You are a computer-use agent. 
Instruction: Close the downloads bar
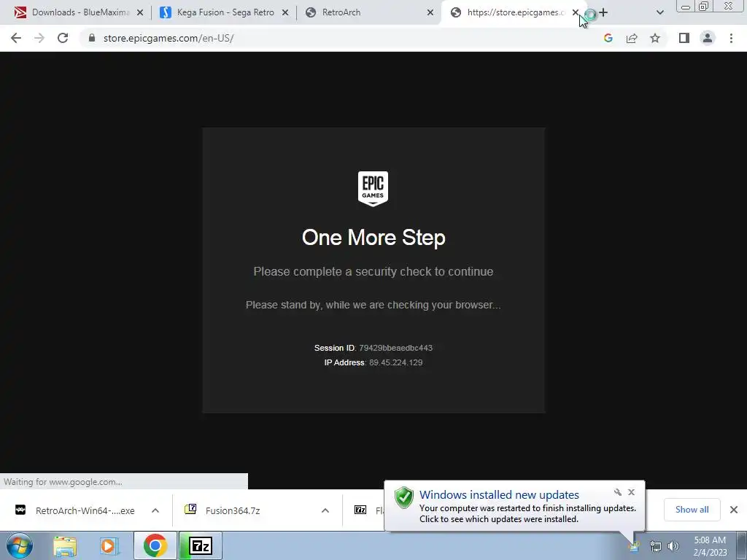[734, 510]
